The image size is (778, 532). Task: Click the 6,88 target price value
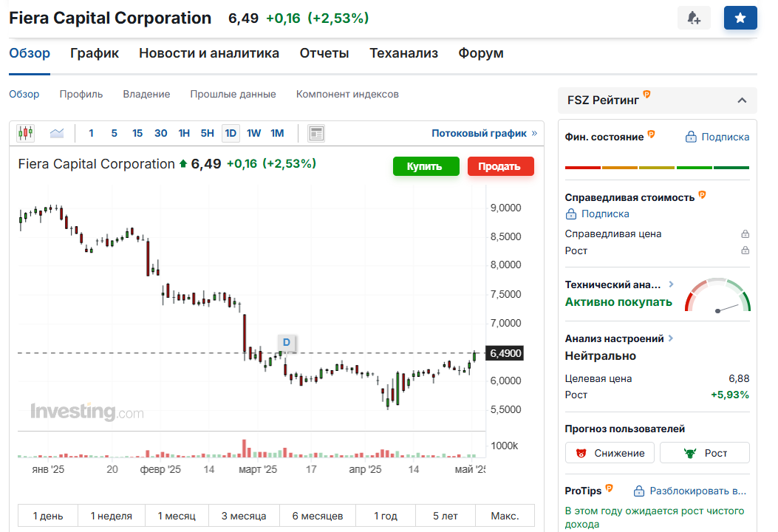[x=739, y=378]
